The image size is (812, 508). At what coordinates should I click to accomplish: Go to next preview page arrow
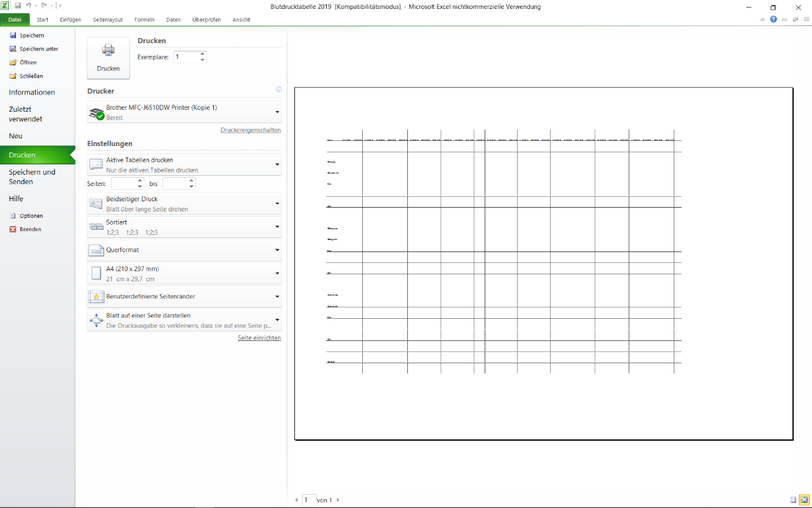pos(337,500)
